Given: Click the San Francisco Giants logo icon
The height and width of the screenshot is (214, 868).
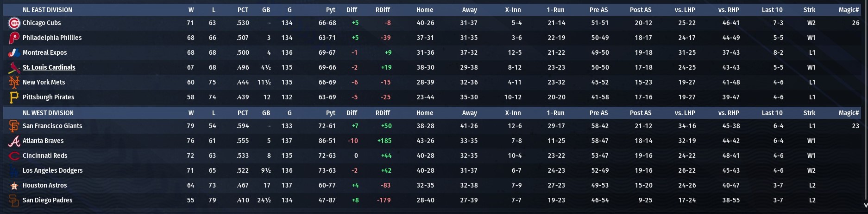Looking at the screenshot, I should [14, 126].
